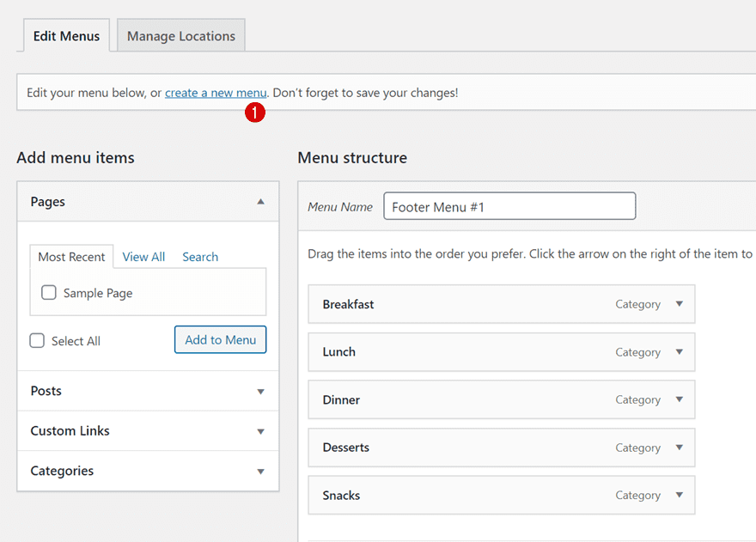
Task: Select the Most Recent tab
Action: click(x=72, y=256)
